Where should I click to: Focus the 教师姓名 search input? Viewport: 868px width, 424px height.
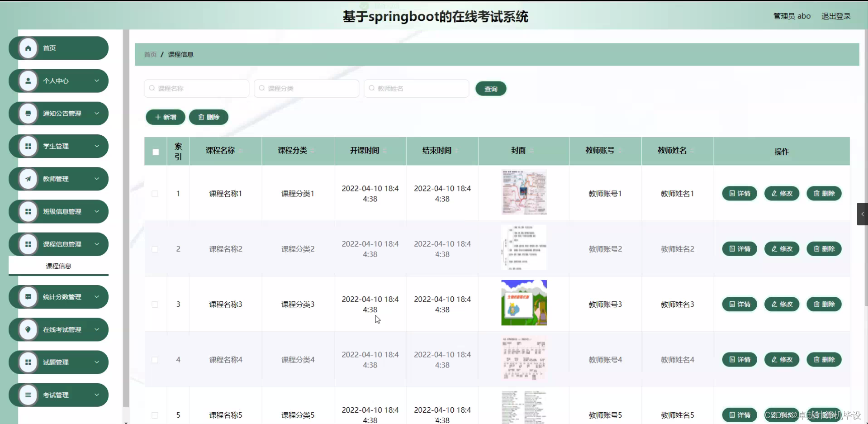click(x=417, y=88)
